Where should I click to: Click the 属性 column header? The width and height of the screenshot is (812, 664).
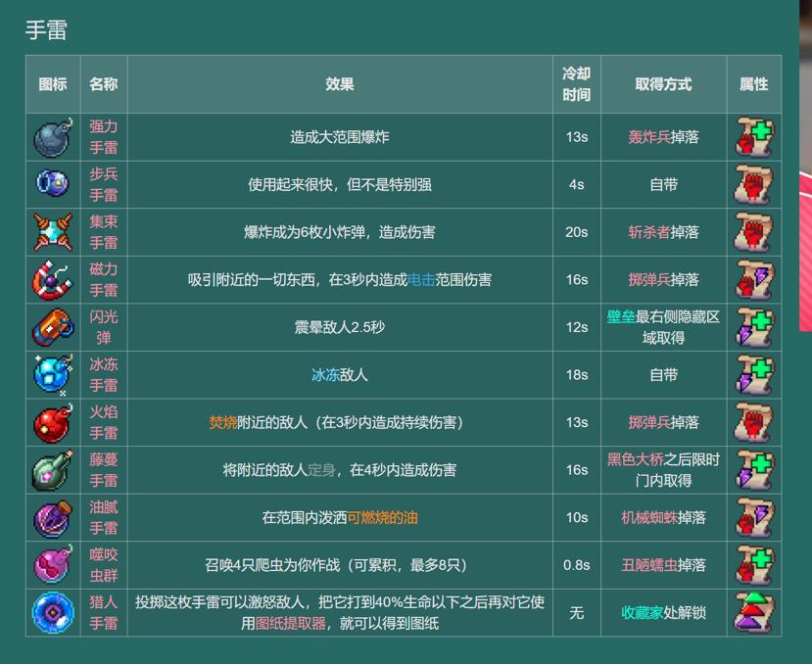click(x=754, y=84)
